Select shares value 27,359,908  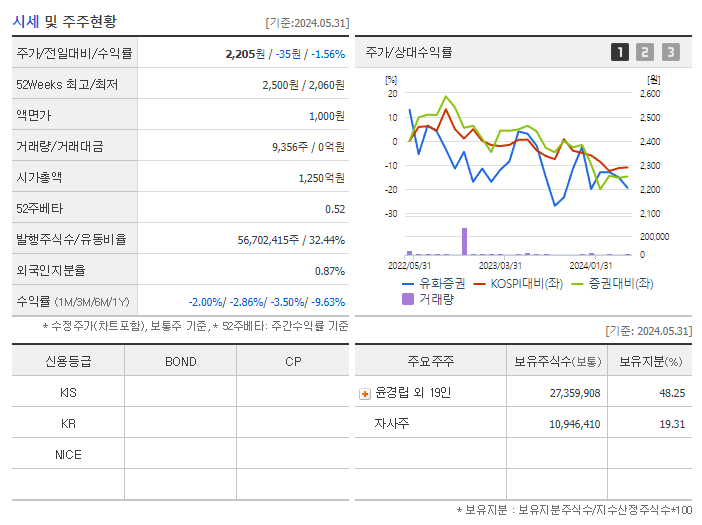click(575, 393)
